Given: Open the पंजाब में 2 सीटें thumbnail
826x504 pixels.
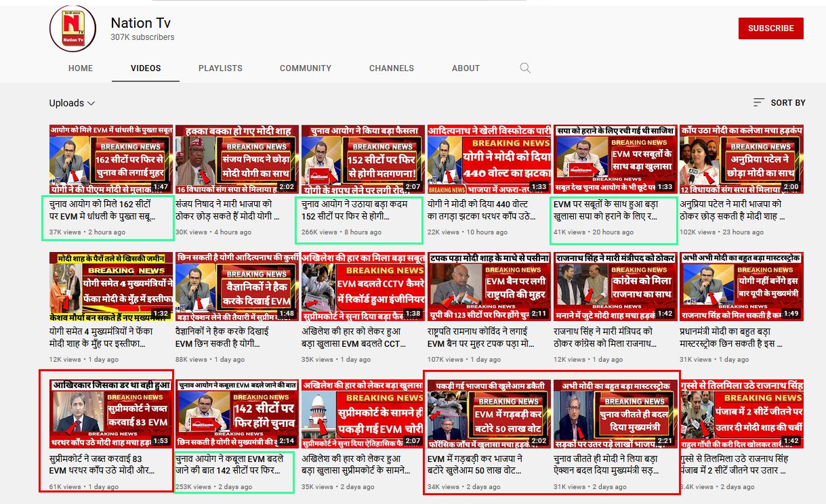Looking at the screenshot, I should (x=740, y=414).
